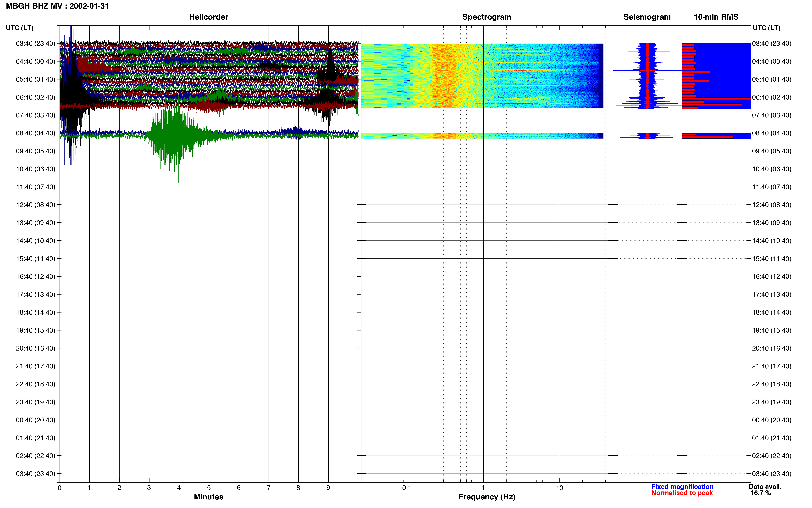The image size is (812, 508).
Task: Click the 'Minutes' x-axis label
Action: coord(209,497)
